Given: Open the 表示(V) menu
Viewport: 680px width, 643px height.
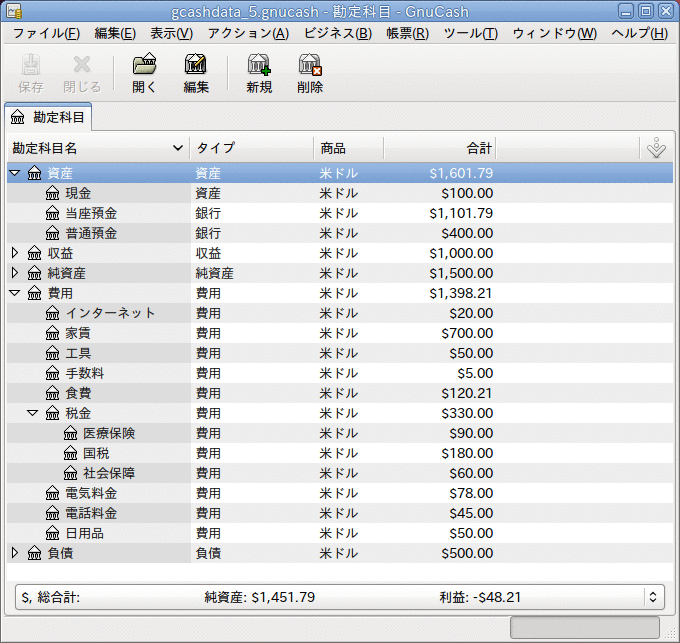Looking at the screenshot, I should pyautogui.click(x=171, y=33).
